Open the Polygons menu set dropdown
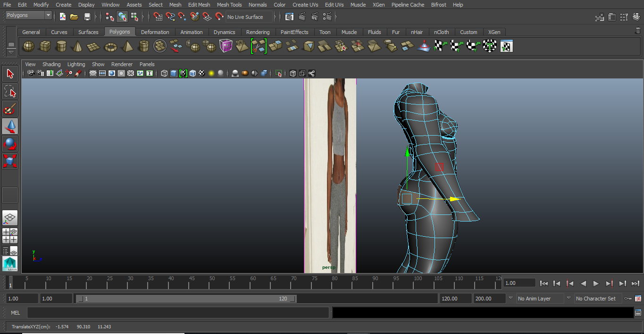The image size is (644, 334). pos(29,16)
